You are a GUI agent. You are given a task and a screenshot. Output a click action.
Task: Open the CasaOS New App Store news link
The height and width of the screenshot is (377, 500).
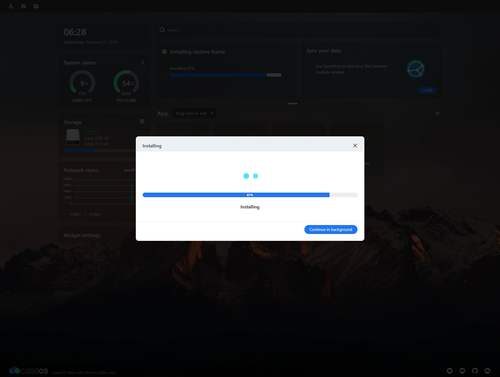tap(84, 372)
